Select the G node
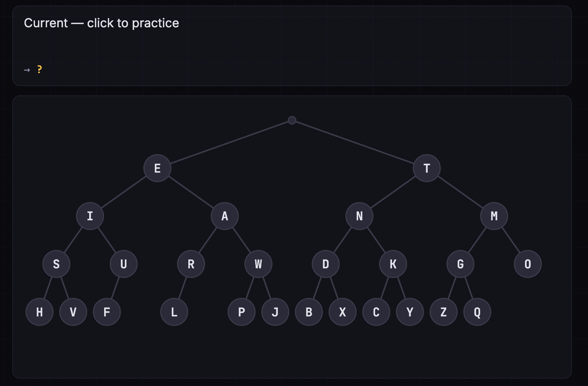Image resolution: width=588 pixels, height=386 pixels. point(460,264)
